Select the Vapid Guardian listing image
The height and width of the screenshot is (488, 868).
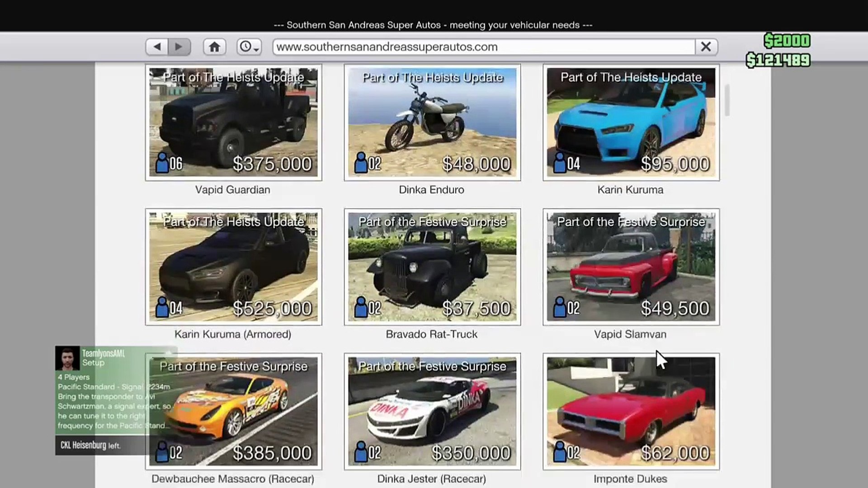[233, 122]
